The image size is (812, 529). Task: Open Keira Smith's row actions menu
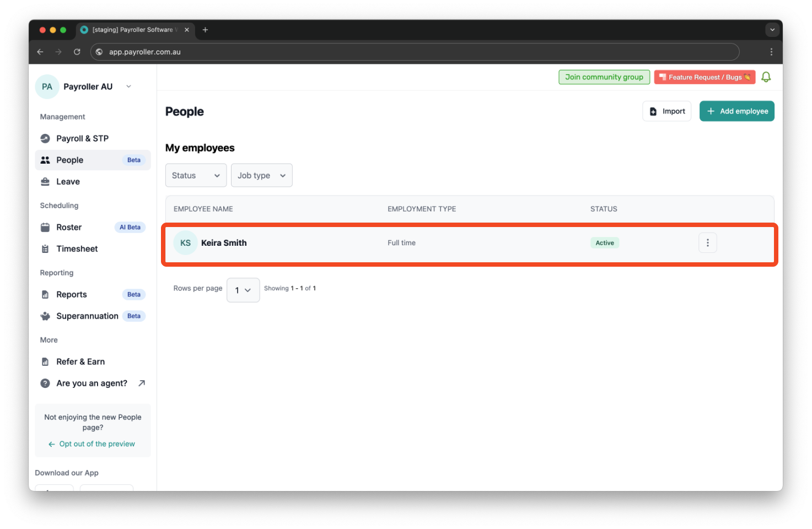point(708,242)
